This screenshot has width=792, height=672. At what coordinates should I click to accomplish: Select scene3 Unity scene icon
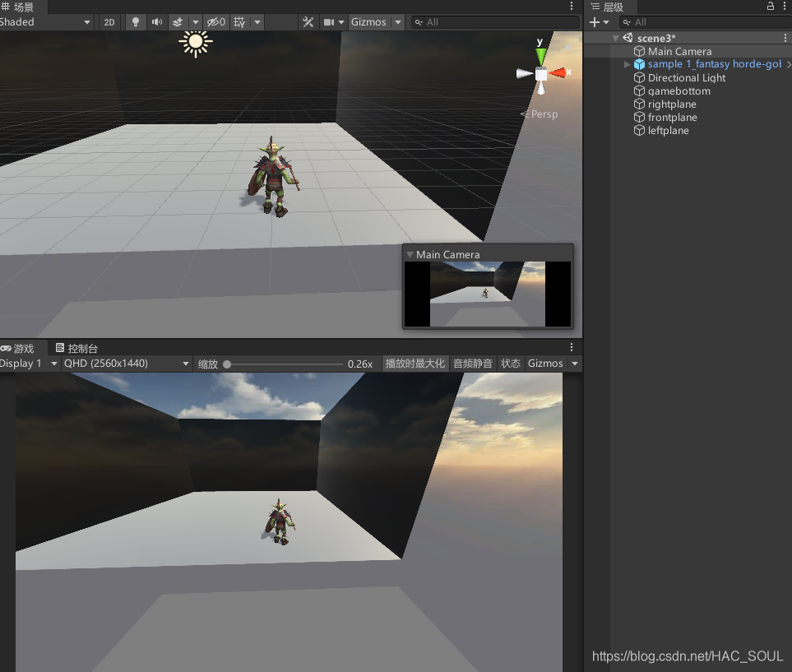click(628, 38)
